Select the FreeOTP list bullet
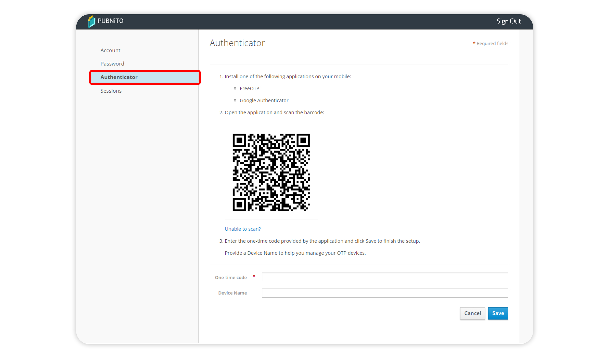The image size is (610, 364). [235, 88]
